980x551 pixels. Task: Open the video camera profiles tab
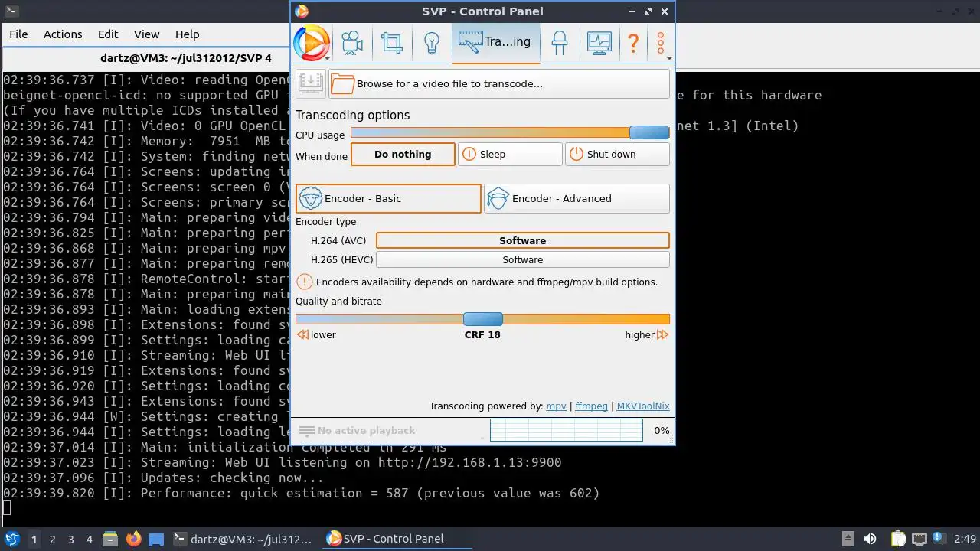click(x=352, y=43)
